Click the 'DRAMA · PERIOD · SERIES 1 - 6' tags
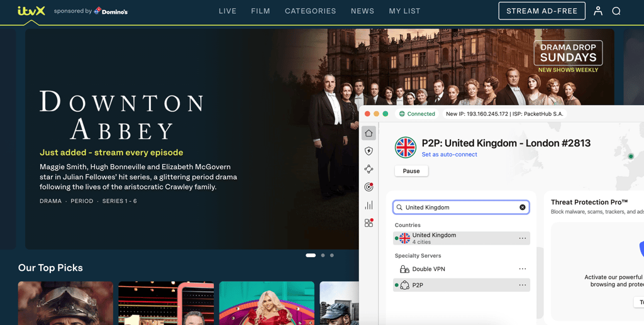 (x=88, y=201)
